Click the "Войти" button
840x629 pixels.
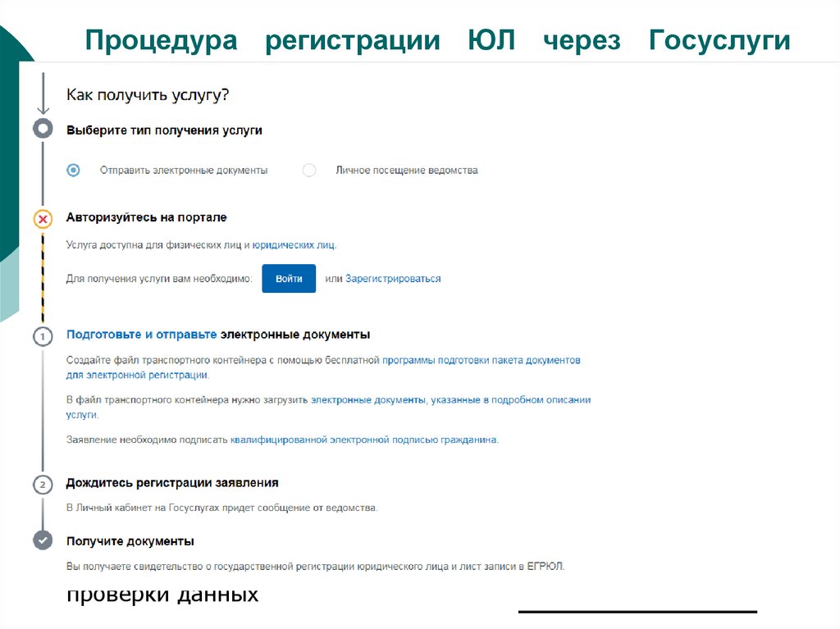[x=289, y=278]
